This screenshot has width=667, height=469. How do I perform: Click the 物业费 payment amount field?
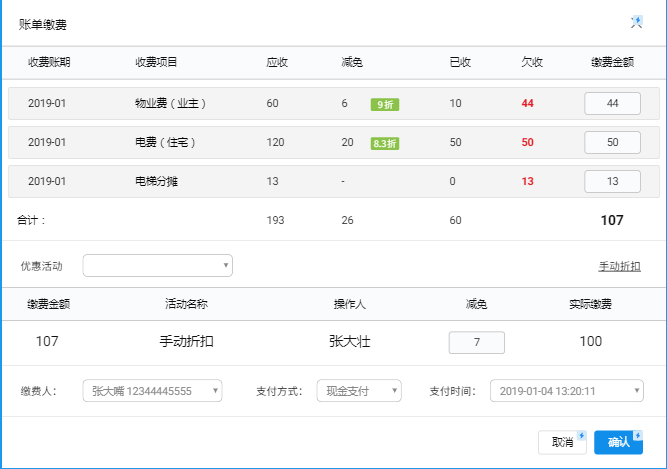[612, 103]
